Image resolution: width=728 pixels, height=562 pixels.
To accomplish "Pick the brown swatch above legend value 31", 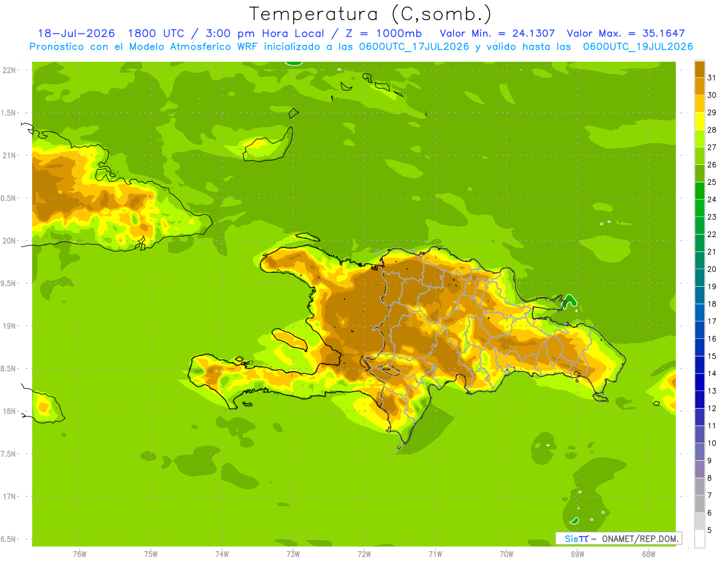I will (699, 69).
